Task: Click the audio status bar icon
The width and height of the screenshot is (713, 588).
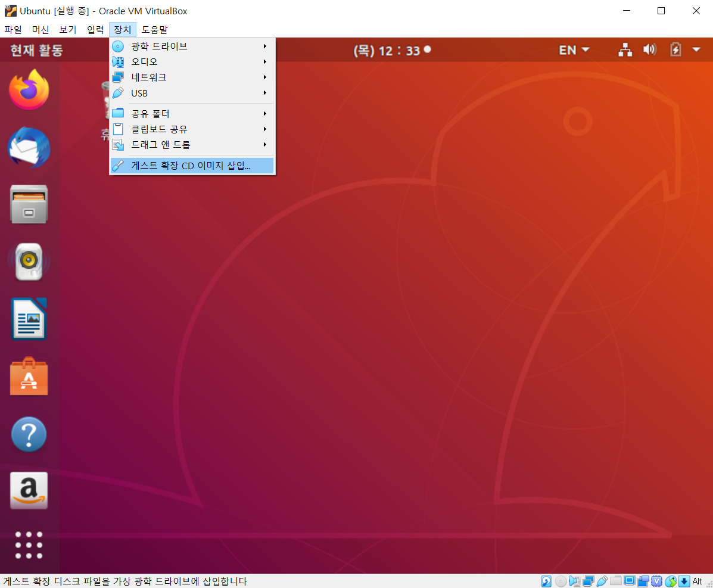Action: pyautogui.click(x=574, y=581)
